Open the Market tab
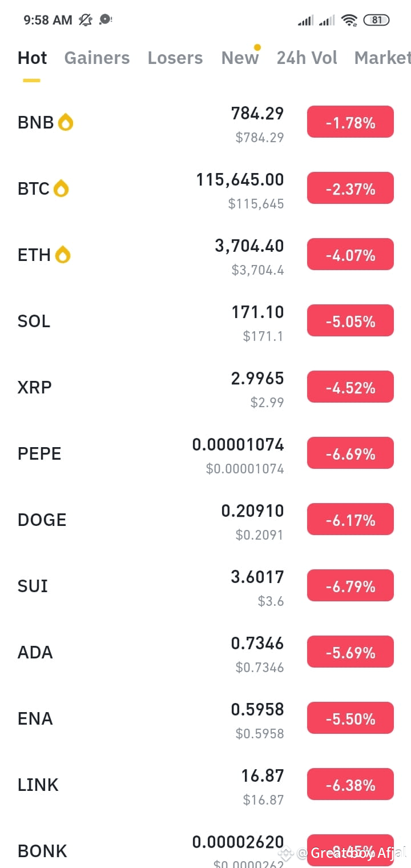 tap(382, 58)
